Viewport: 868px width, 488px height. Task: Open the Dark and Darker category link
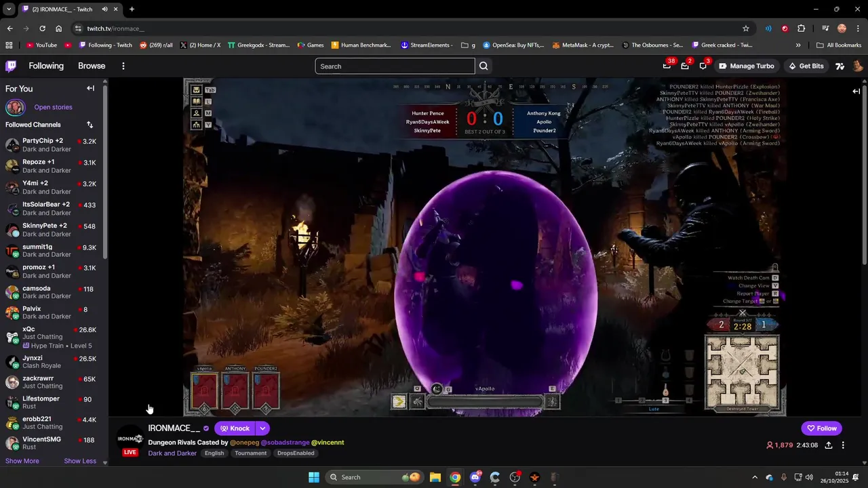[x=172, y=453]
